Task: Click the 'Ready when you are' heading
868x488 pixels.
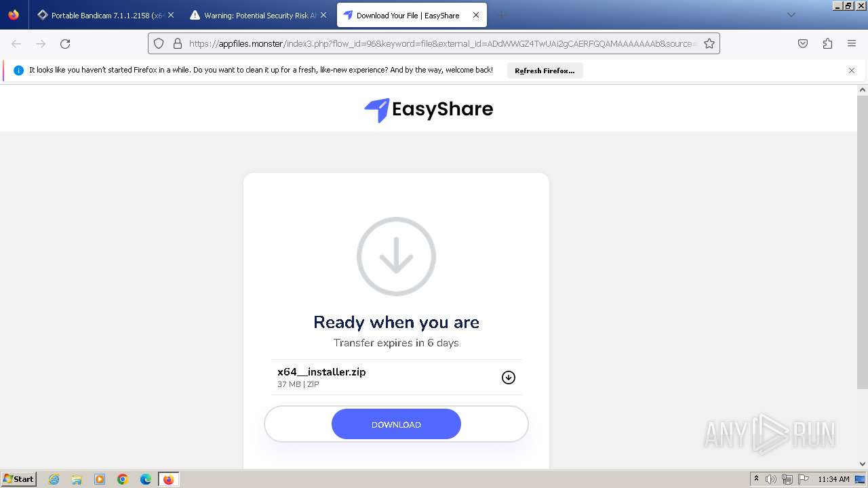Action: point(396,322)
